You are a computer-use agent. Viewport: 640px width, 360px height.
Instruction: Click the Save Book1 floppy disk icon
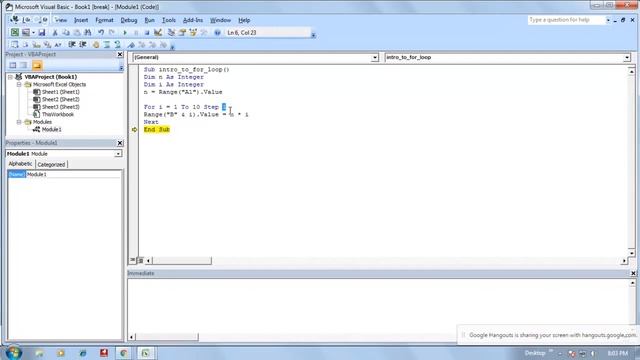tap(42, 32)
